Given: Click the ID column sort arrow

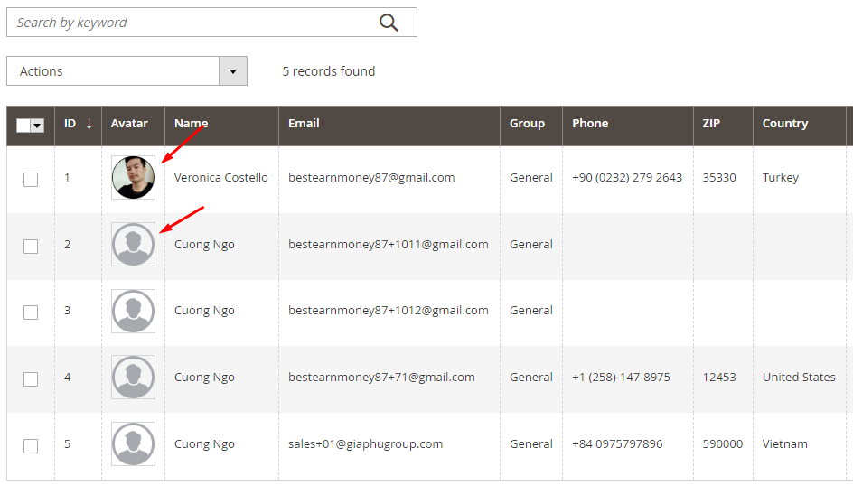Looking at the screenshot, I should (x=89, y=124).
